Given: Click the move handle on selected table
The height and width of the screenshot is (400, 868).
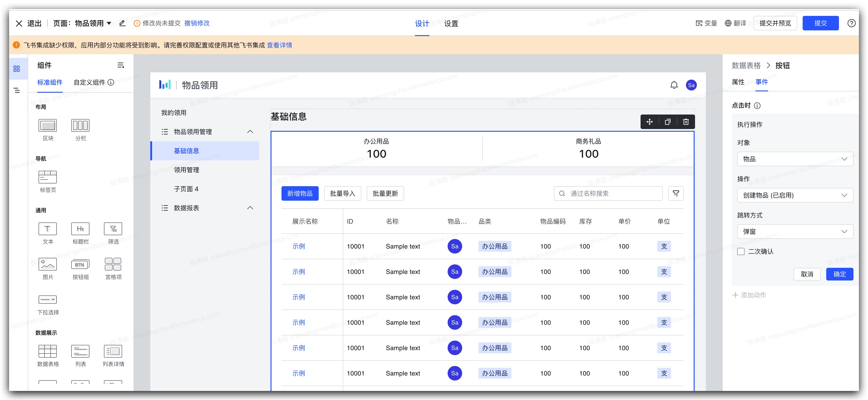Looking at the screenshot, I should pyautogui.click(x=649, y=122).
